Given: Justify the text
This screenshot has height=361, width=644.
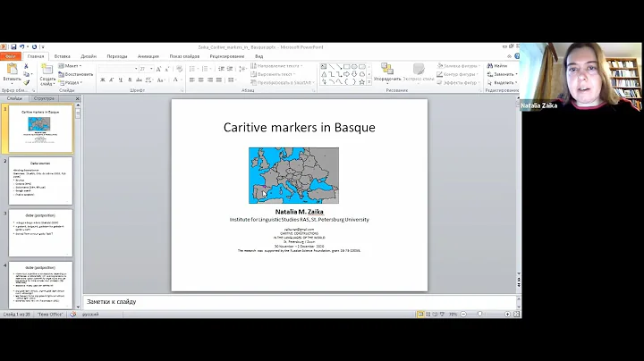Looking at the screenshot, I should pyautogui.click(x=219, y=80).
